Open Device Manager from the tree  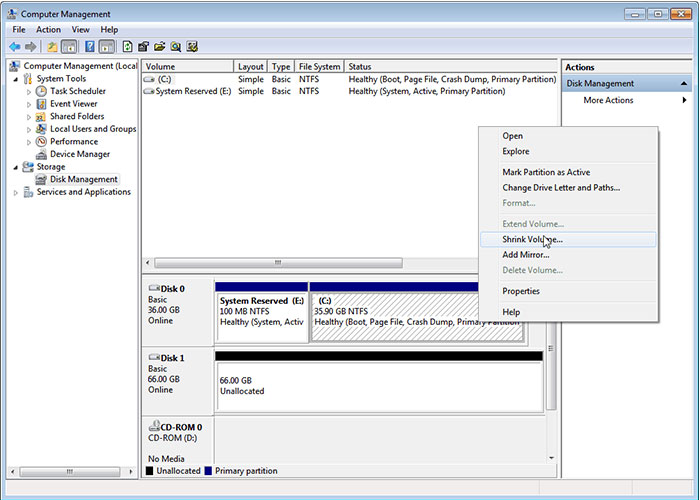[x=79, y=154]
